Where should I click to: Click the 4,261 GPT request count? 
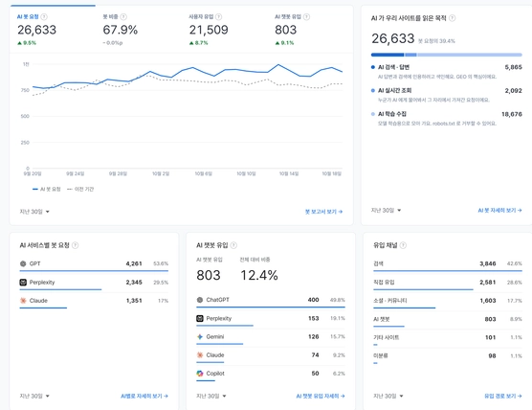pos(134,263)
